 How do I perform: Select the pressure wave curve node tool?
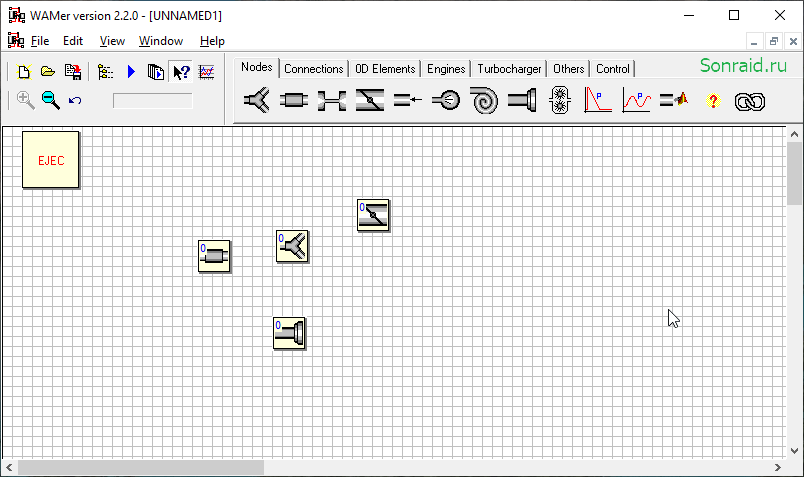[636, 101]
